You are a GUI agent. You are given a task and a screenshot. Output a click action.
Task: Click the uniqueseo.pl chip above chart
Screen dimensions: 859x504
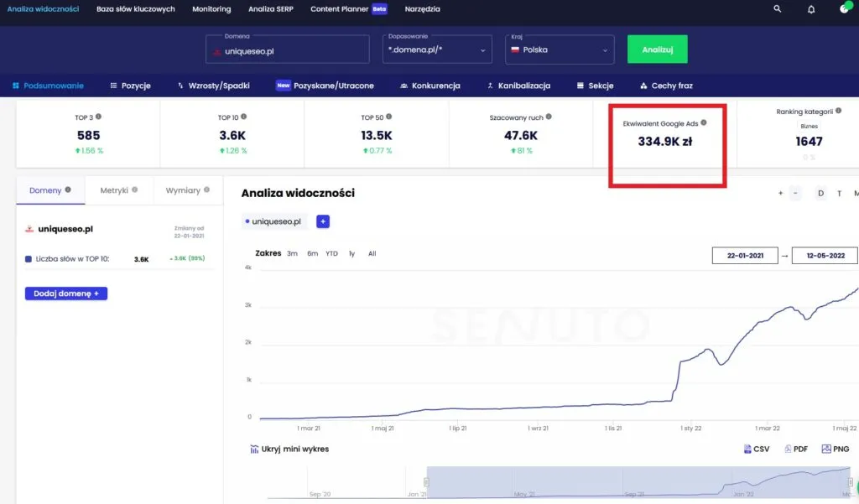(x=273, y=221)
